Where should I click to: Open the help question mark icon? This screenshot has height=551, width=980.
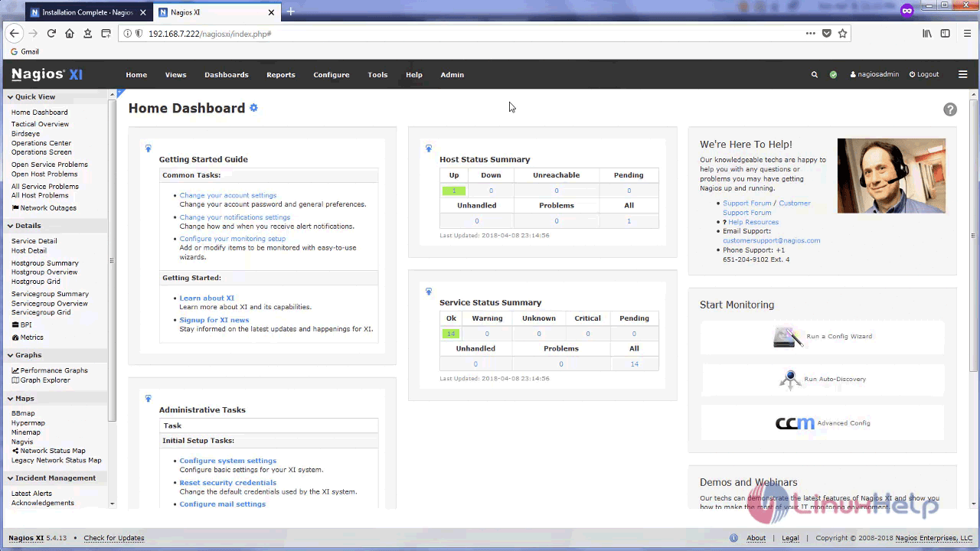point(950,109)
